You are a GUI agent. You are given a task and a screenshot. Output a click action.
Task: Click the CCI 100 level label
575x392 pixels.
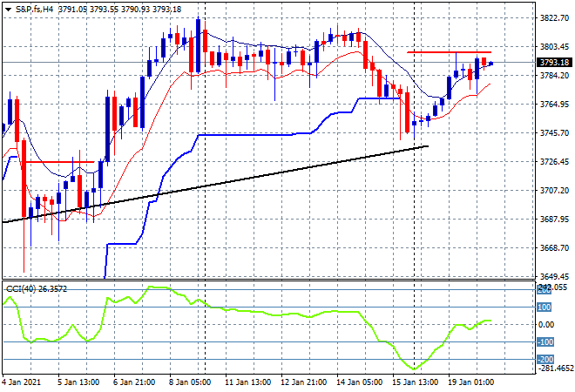(545, 307)
